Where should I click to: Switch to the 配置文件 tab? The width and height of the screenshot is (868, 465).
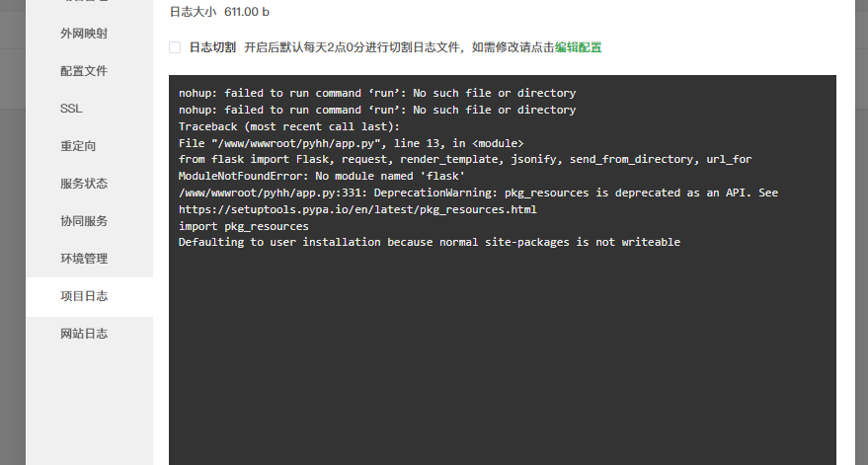click(84, 71)
